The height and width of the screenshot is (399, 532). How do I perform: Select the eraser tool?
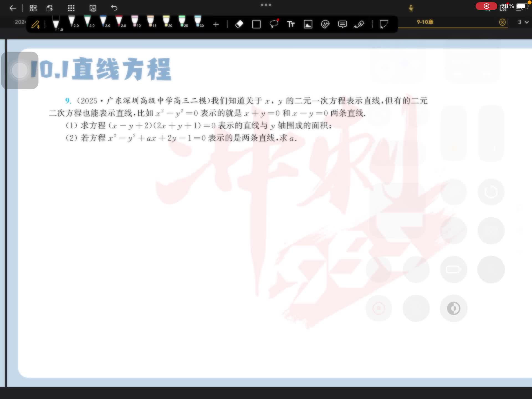(x=239, y=24)
